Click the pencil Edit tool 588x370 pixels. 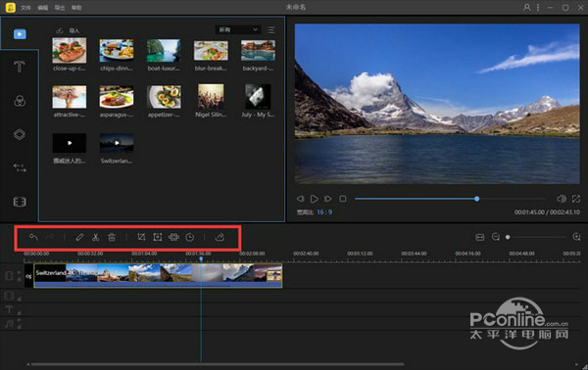pos(79,237)
